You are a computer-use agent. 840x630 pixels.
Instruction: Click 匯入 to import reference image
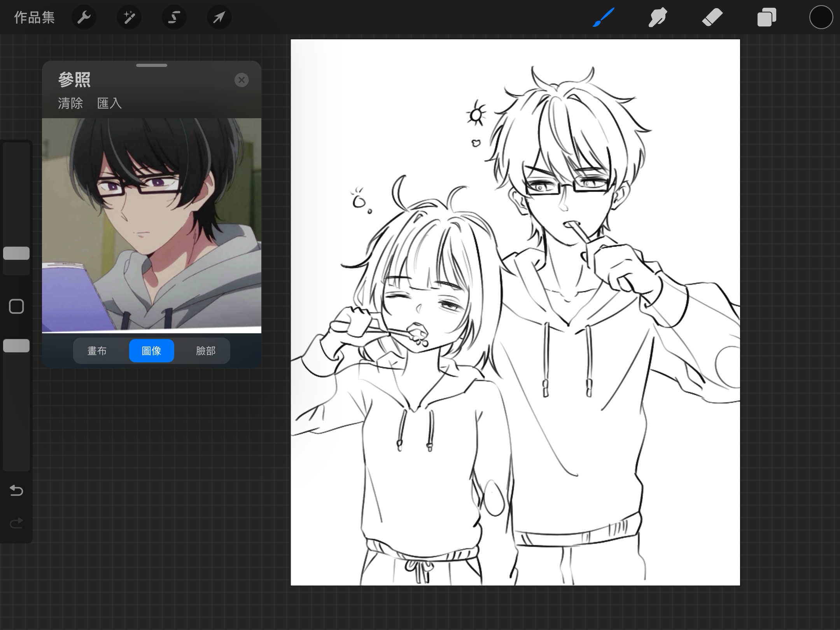109,103
